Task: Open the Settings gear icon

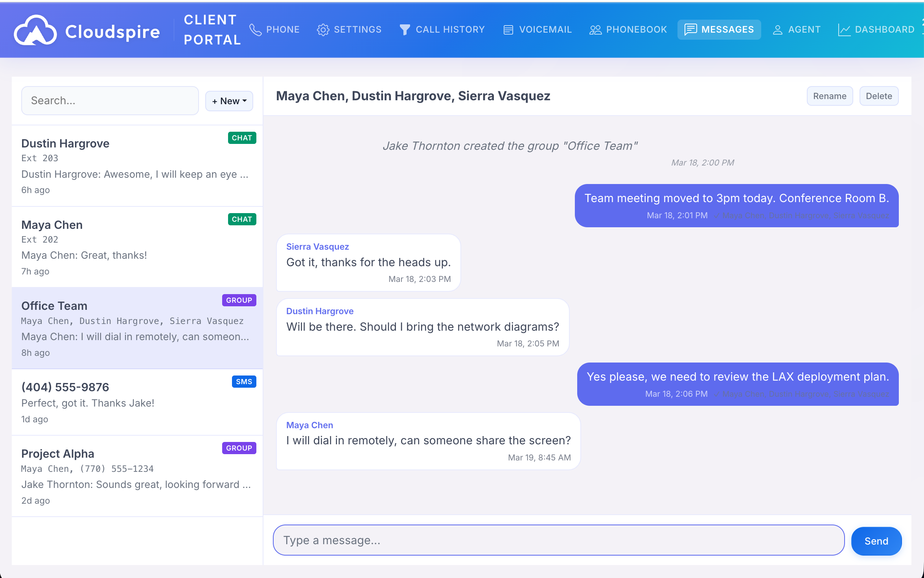Action: (x=323, y=29)
